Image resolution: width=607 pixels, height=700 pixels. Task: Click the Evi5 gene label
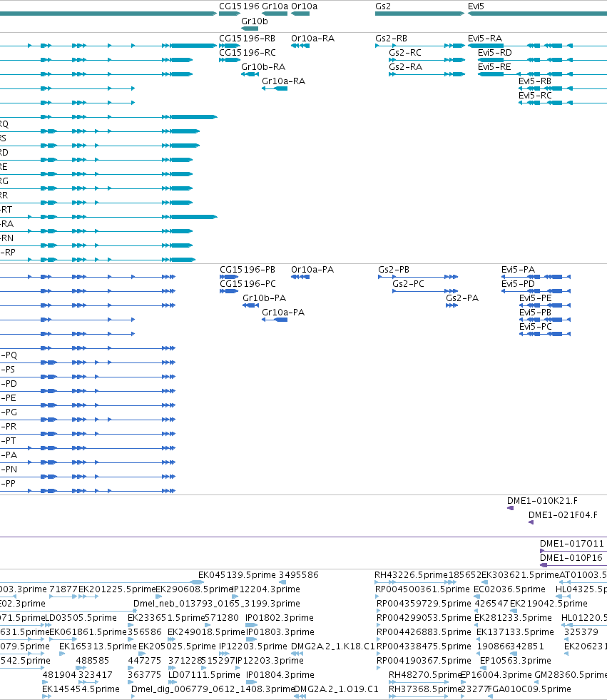tap(476, 6)
